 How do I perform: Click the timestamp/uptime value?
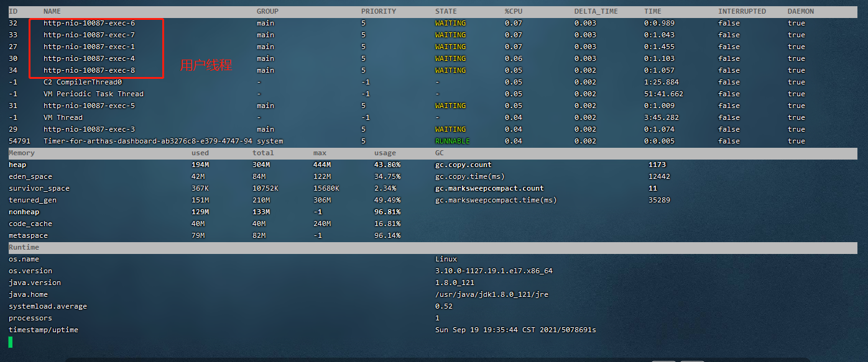pyautogui.click(x=515, y=330)
